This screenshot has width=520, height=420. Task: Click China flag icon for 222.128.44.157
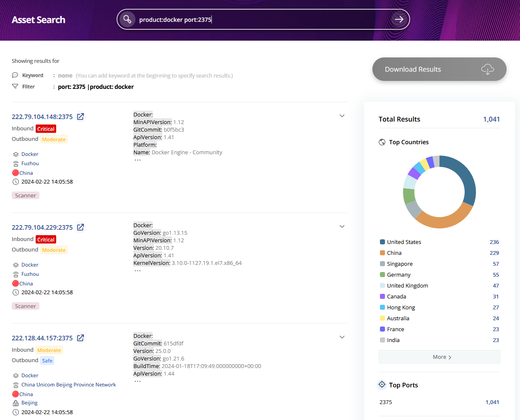pyautogui.click(x=16, y=394)
